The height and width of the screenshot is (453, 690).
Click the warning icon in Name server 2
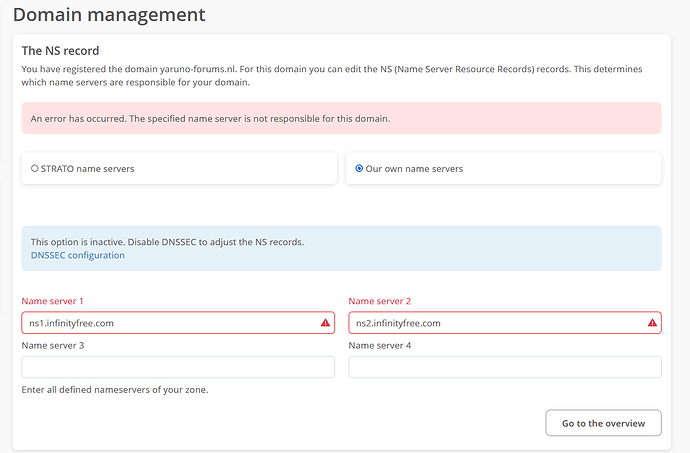652,323
